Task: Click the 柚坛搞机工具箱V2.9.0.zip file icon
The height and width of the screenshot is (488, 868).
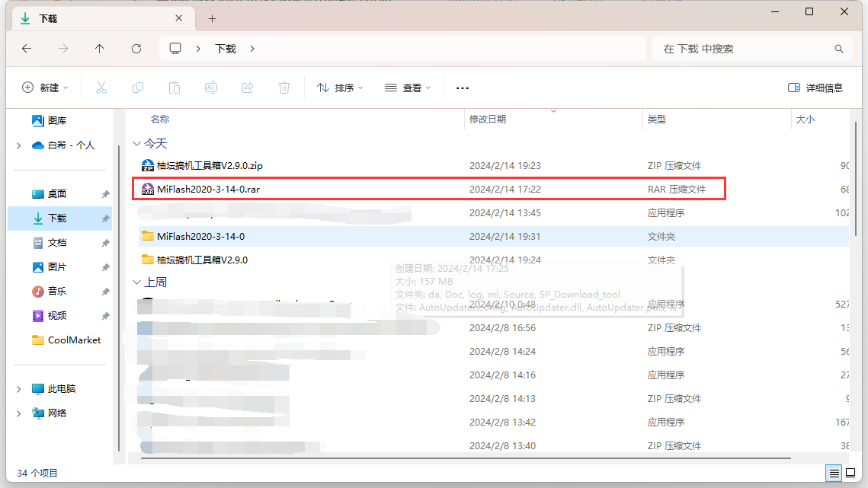Action: [x=148, y=165]
